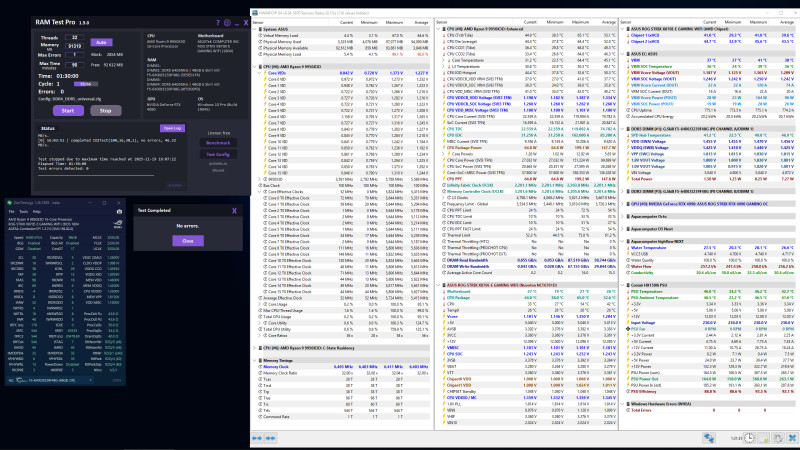The image size is (800, 450).
Task: Click the Stop button in RAM Test Pro
Action: pyautogui.click(x=106, y=111)
